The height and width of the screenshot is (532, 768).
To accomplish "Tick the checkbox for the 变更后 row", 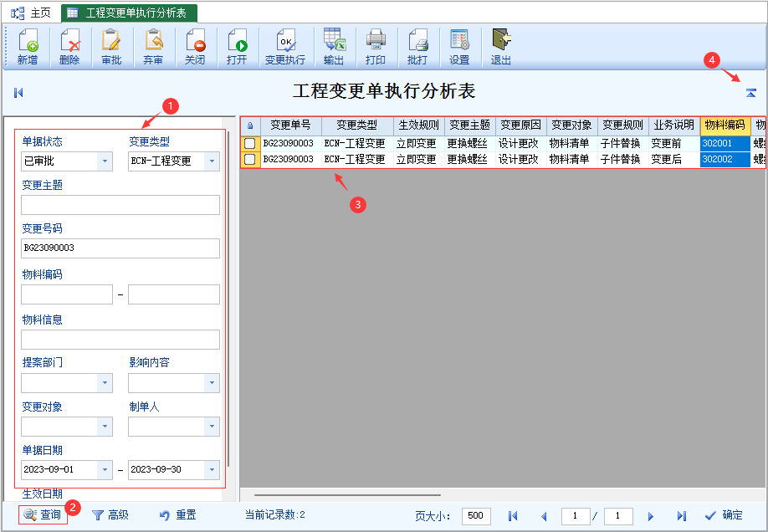I will coord(250,159).
